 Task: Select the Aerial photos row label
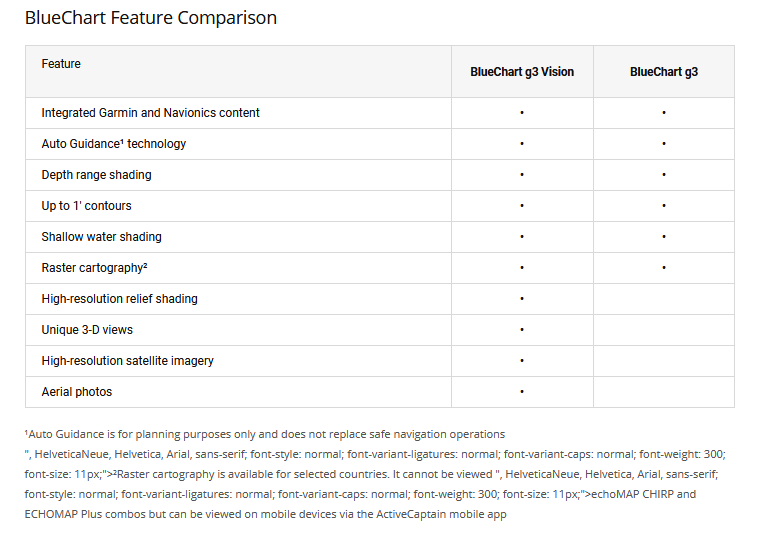pos(76,392)
